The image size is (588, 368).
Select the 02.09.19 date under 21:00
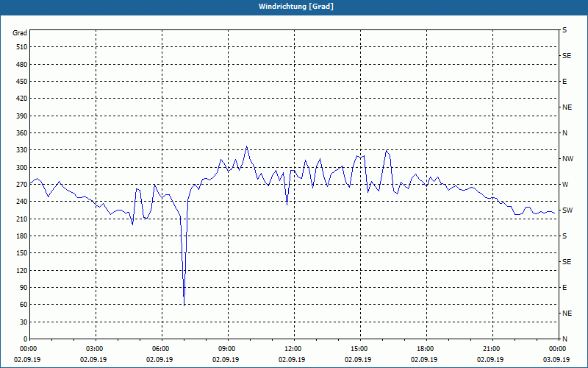click(x=490, y=360)
